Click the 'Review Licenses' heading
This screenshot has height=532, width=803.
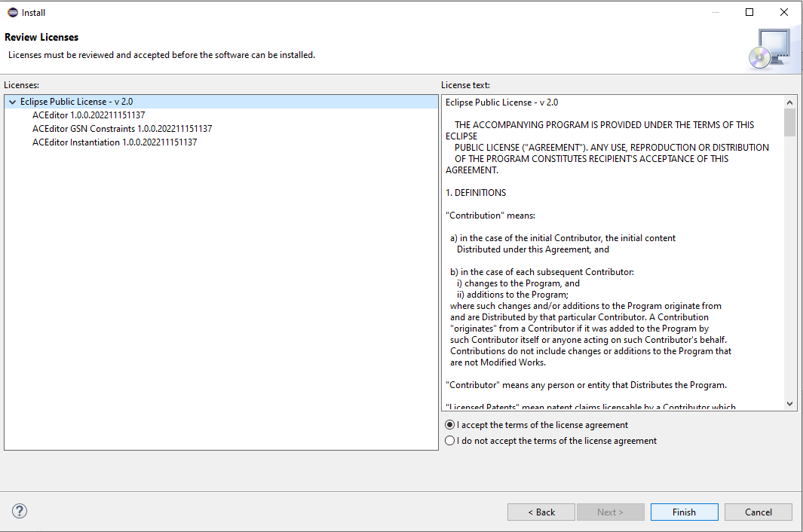click(41, 38)
